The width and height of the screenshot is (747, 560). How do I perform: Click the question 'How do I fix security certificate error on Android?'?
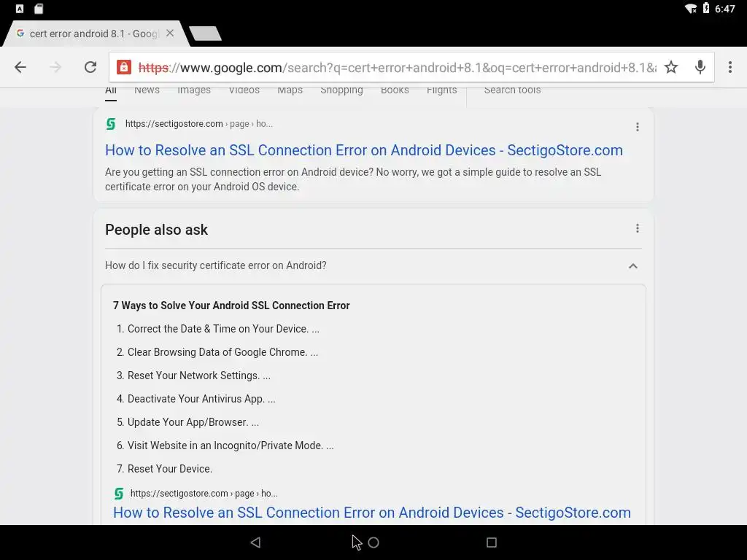click(x=216, y=265)
